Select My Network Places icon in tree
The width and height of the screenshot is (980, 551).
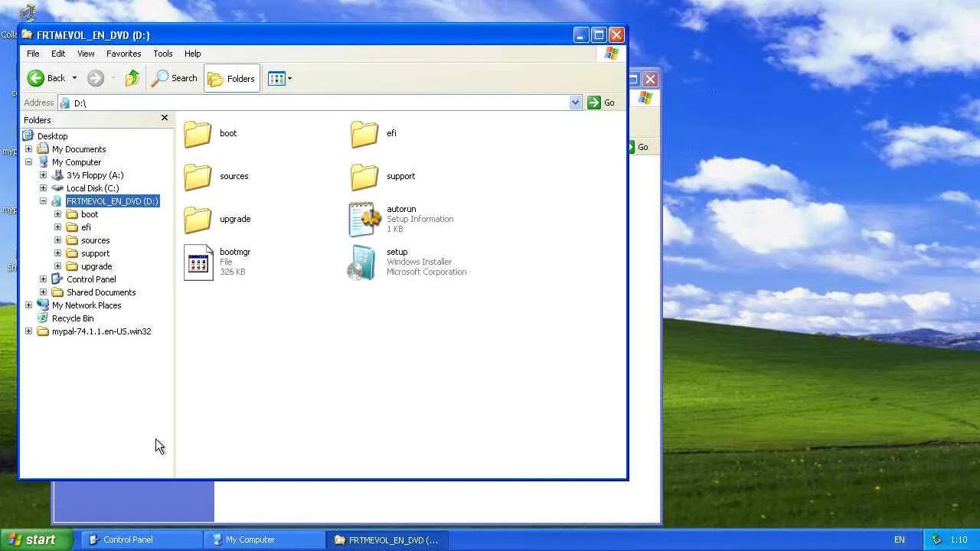[43, 305]
